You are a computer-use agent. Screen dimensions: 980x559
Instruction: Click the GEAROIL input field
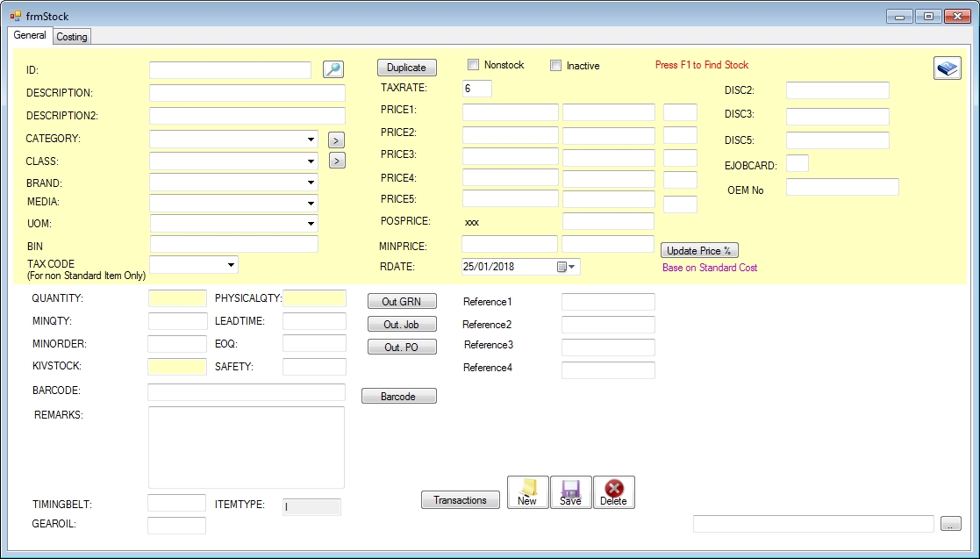(x=177, y=526)
